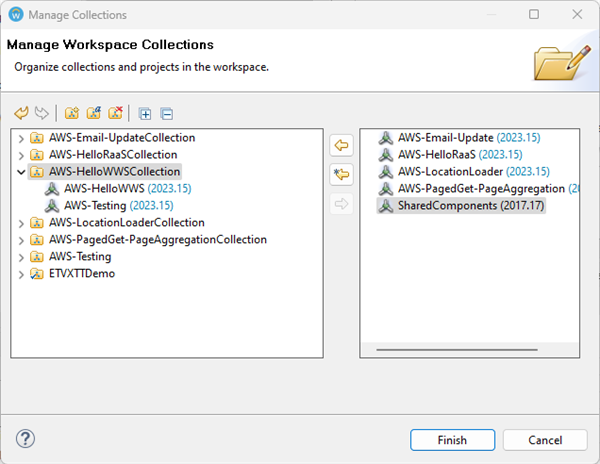
Task: Click the rename collection folder icon
Action: click(x=93, y=113)
